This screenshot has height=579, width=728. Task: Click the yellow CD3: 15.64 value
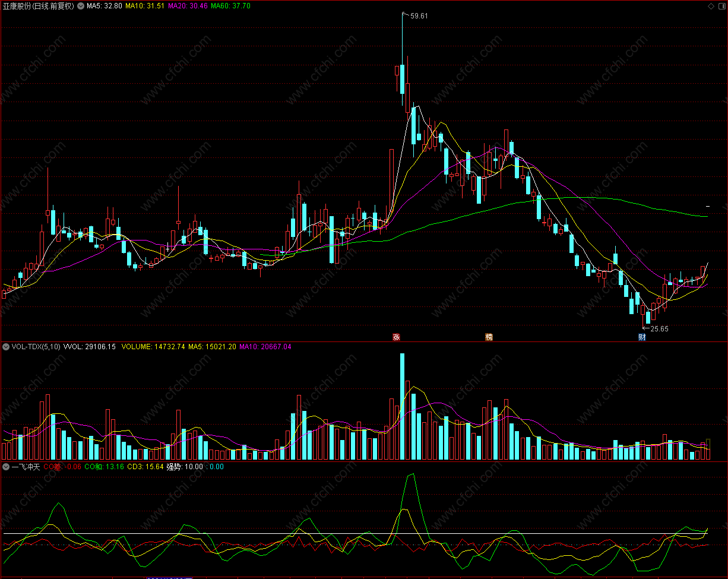[x=145, y=467]
